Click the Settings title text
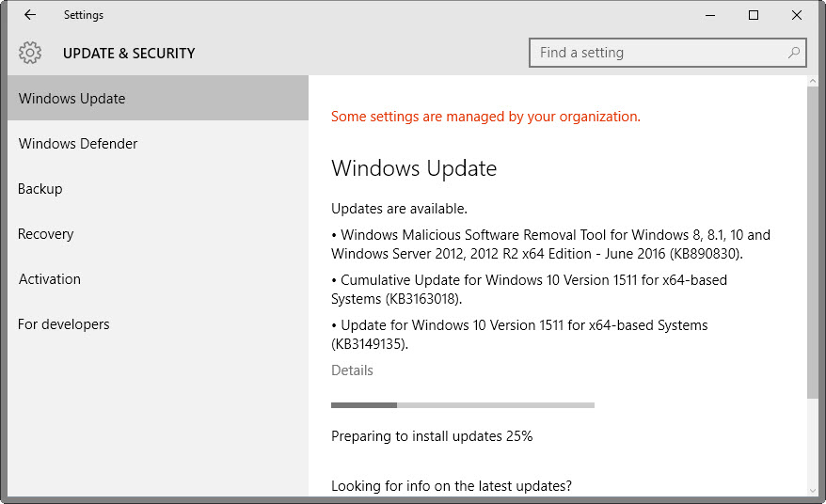The width and height of the screenshot is (826, 504). (x=84, y=15)
